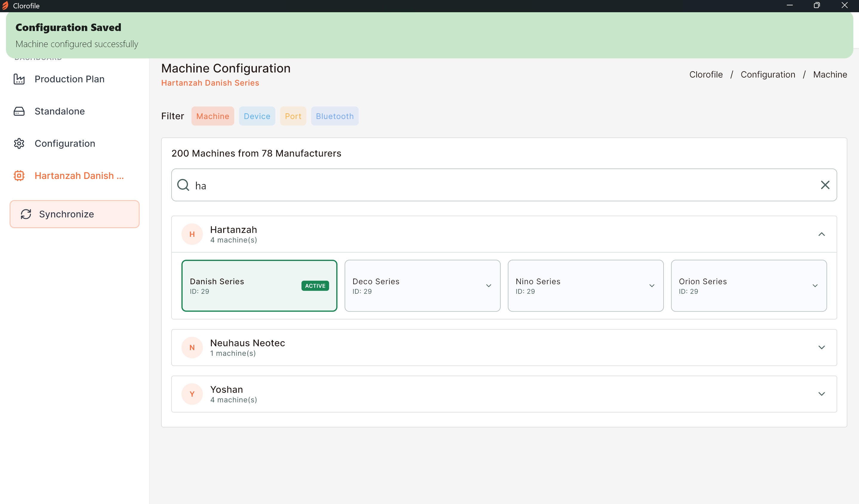This screenshot has width=859, height=504.
Task: Toggle the Machine filter chip
Action: tap(212, 116)
